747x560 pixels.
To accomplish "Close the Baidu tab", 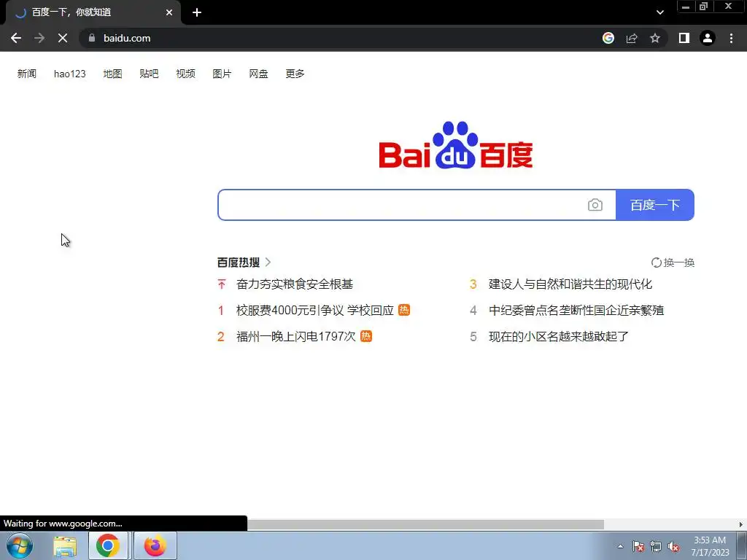I will tap(169, 13).
